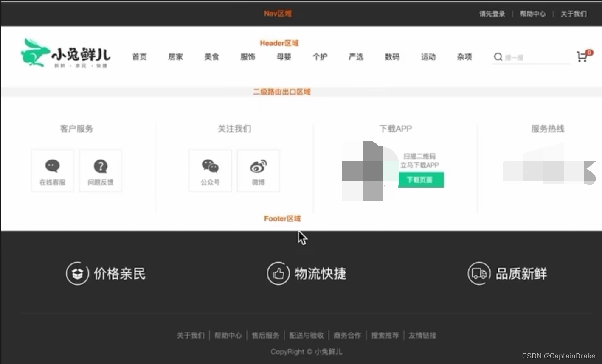This screenshot has height=364, width=602.
Task: Open the 运动 category
Action: click(x=428, y=57)
